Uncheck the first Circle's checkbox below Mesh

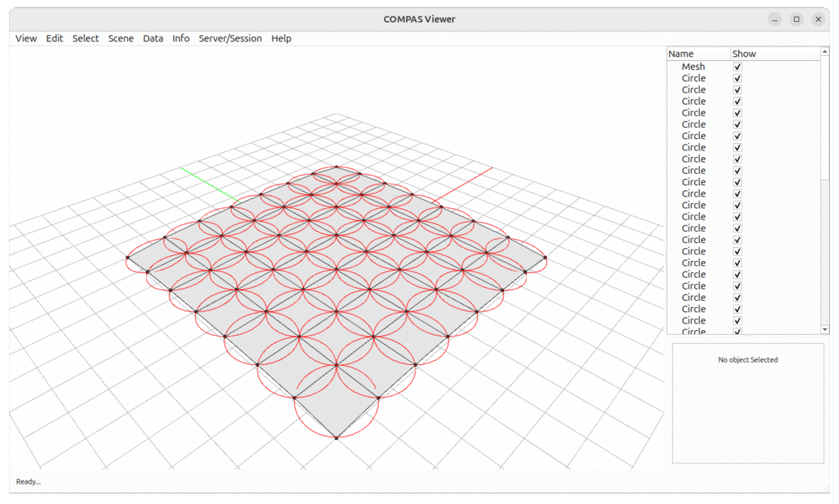click(x=737, y=78)
